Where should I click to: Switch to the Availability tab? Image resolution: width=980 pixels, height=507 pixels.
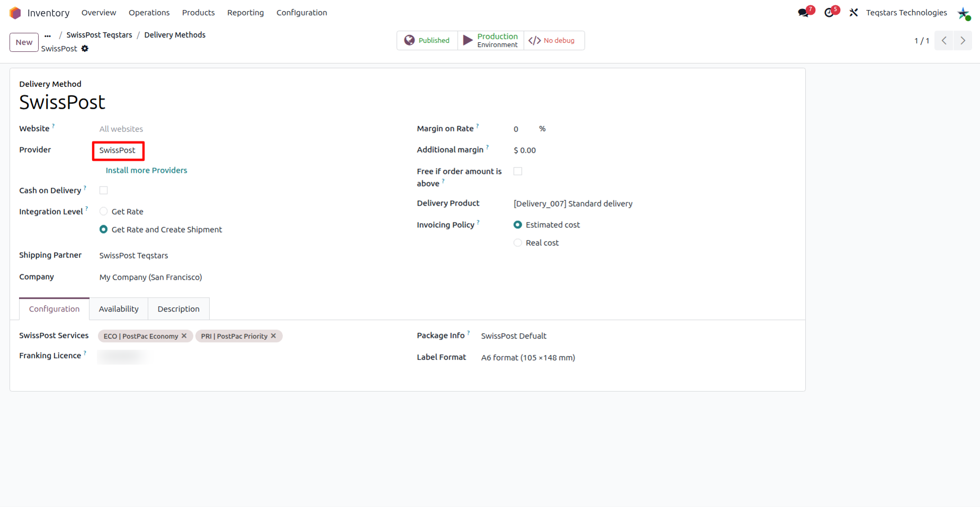click(119, 309)
